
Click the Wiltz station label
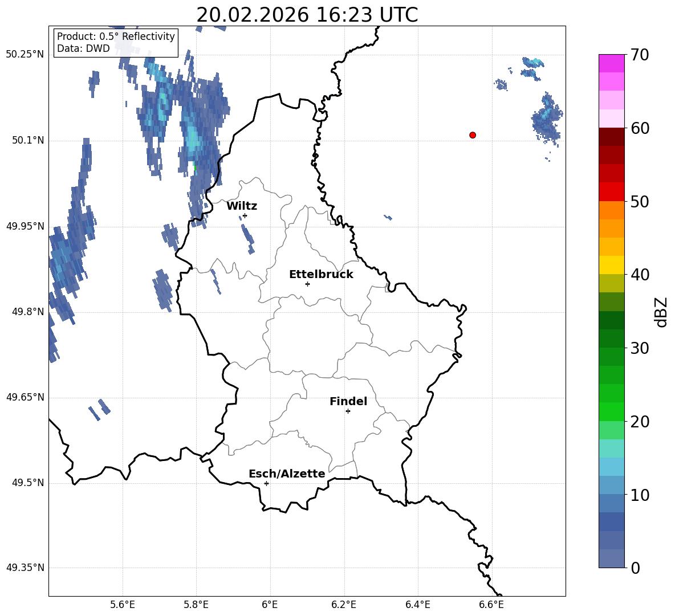[242, 206]
